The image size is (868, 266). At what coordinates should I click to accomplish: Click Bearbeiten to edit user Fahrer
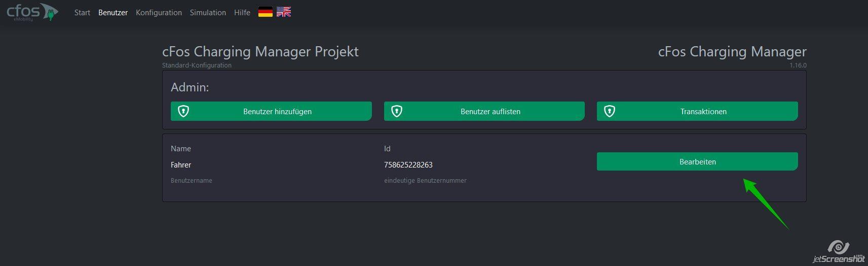click(697, 161)
